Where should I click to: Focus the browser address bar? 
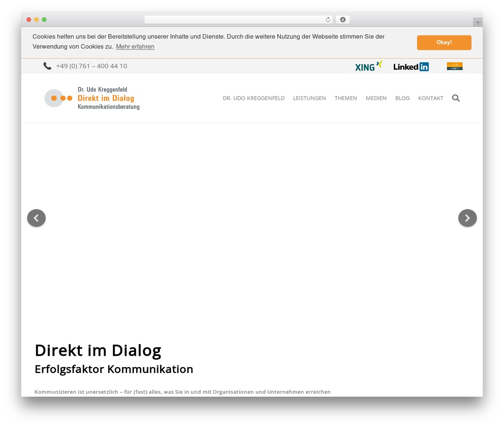click(238, 20)
